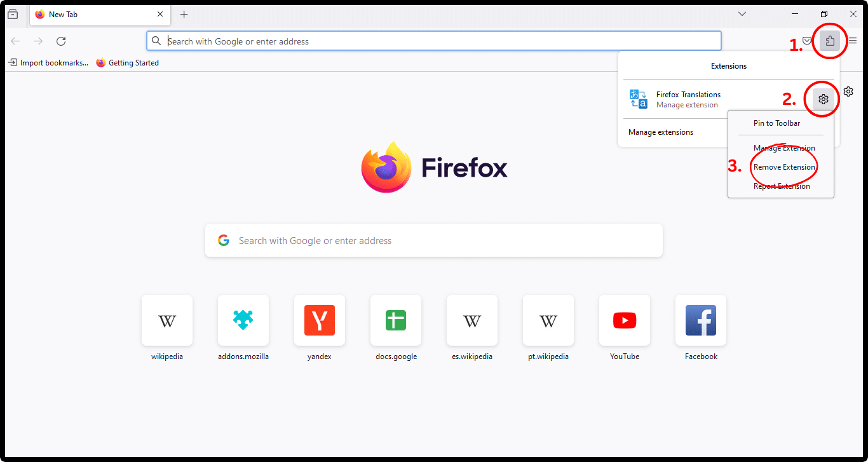Minimize the Firefox window

(795, 14)
